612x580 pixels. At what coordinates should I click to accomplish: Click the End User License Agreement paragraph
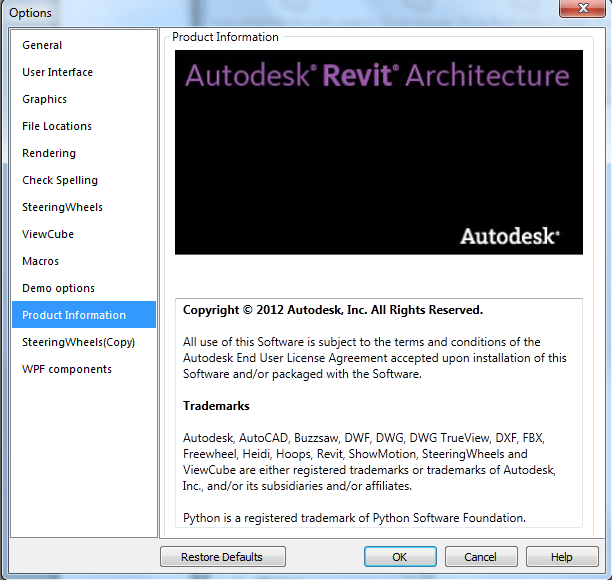point(375,358)
